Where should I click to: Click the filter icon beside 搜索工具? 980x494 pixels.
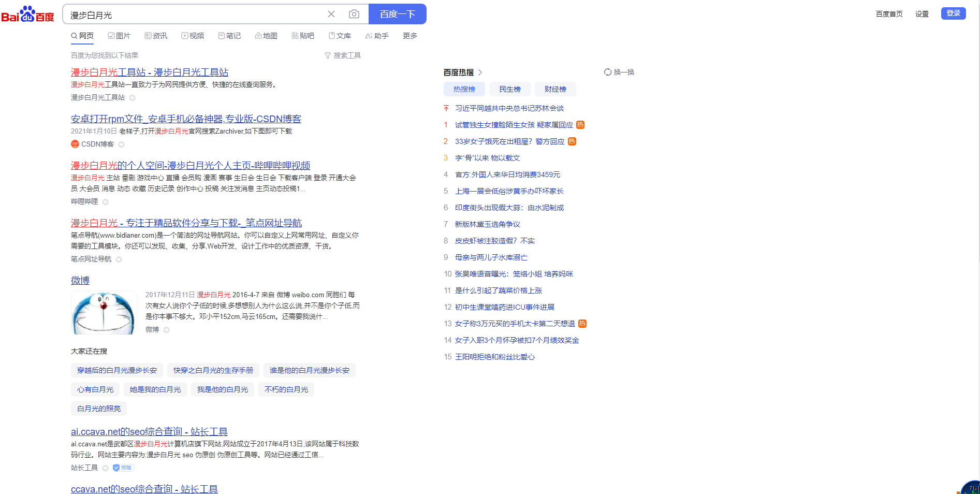pyautogui.click(x=328, y=55)
